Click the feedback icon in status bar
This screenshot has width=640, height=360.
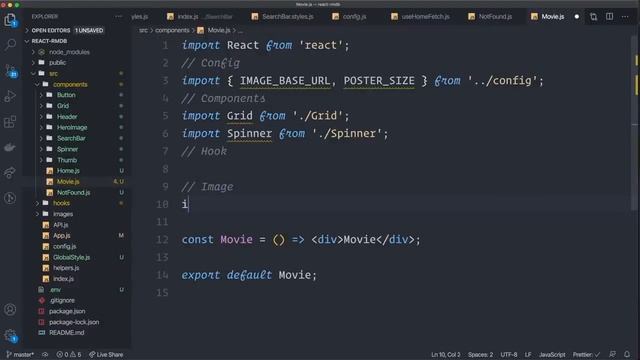612,354
